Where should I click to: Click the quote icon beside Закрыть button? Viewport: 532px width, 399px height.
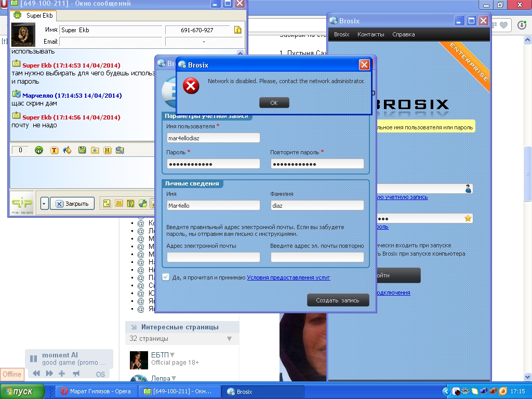coord(105,203)
